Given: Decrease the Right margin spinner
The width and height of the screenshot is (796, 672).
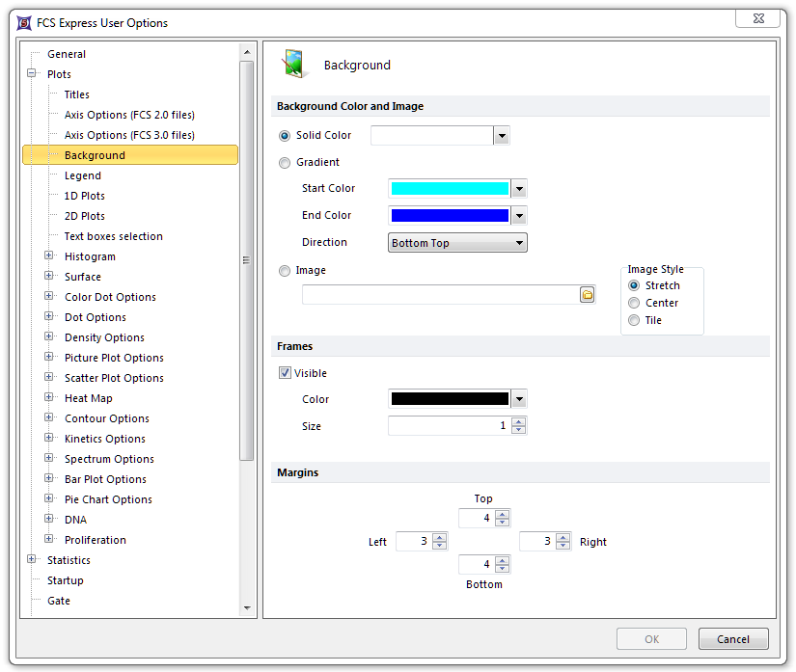Looking at the screenshot, I should point(563,546).
